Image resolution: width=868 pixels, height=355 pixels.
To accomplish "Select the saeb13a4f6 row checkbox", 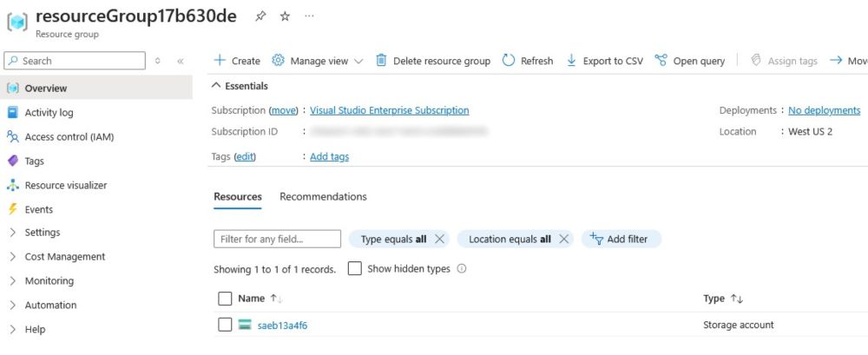I will coord(225,325).
